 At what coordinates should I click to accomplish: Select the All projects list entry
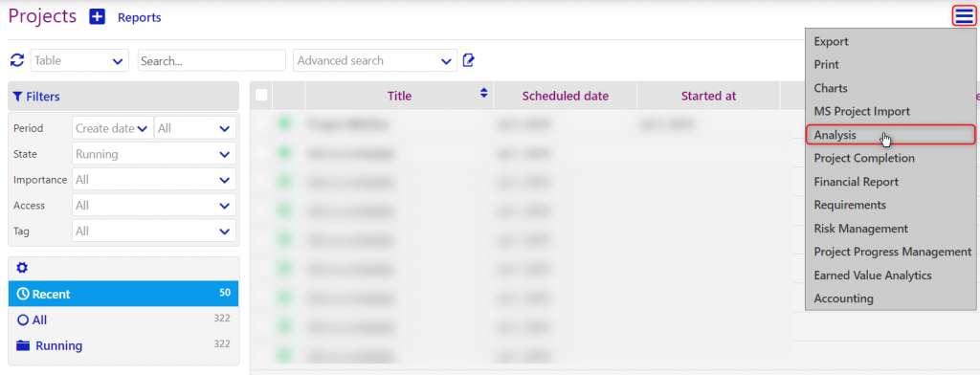(123, 320)
